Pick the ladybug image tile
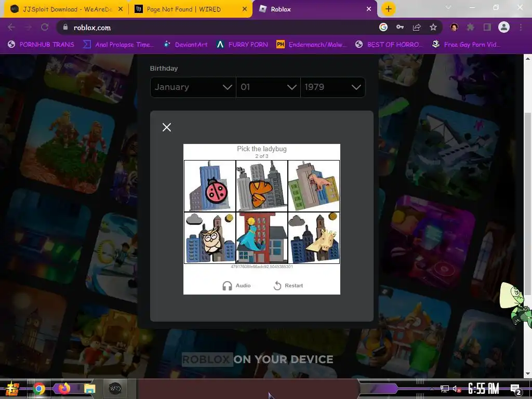532x399 pixels. (210, 186)
